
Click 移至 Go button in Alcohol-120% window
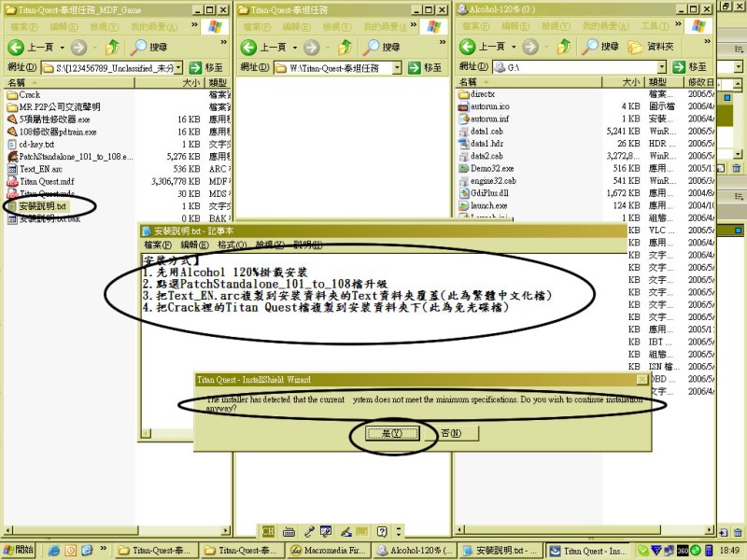tap(689, 67)
